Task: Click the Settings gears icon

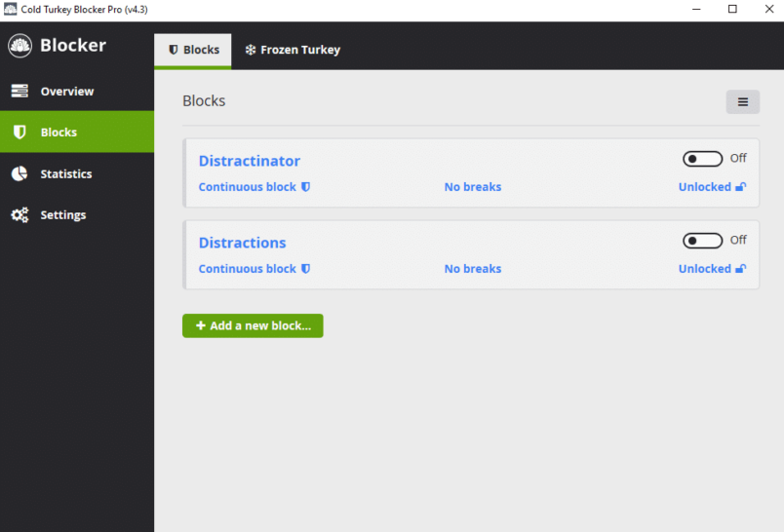Action: [x=20, y=214]
